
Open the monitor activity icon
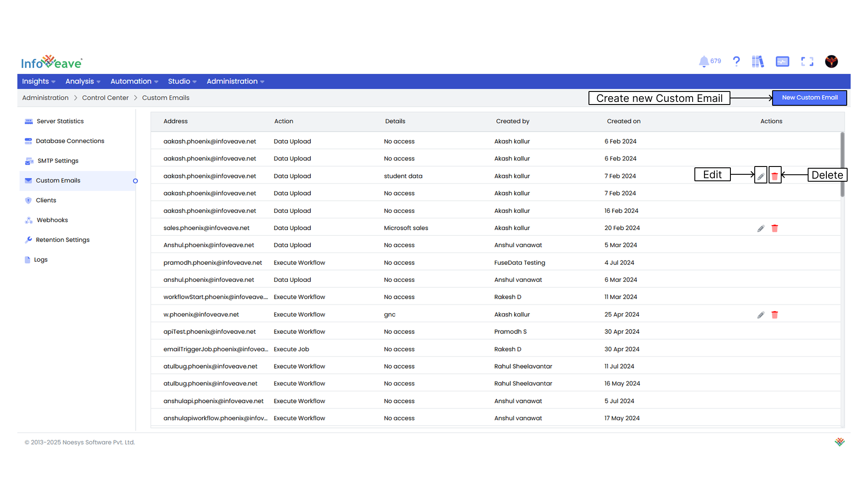click(x=783, y=62)
